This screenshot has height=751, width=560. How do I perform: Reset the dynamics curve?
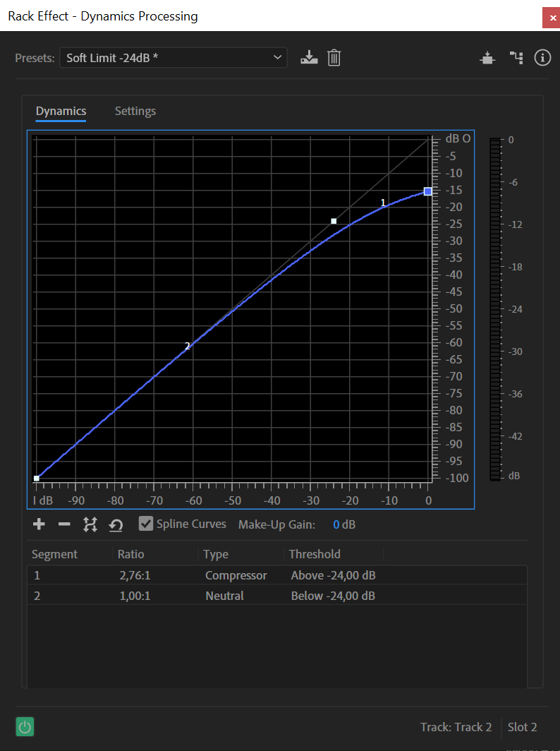point(116,525)
